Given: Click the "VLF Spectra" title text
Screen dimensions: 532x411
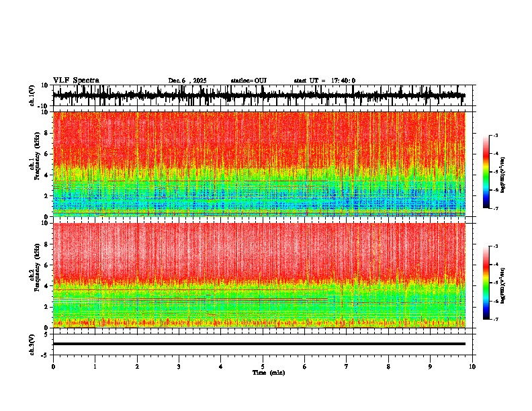Looking at the screenshot, I should click(76, 81).
